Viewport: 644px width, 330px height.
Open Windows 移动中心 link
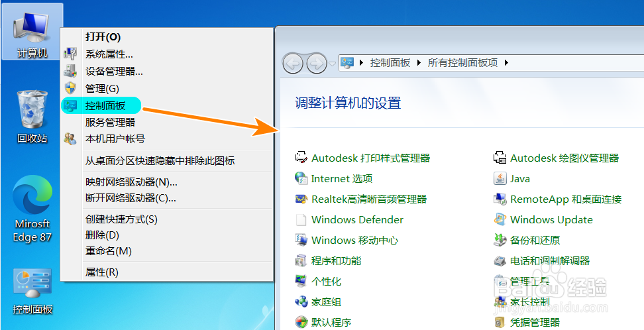coord(354,240)
